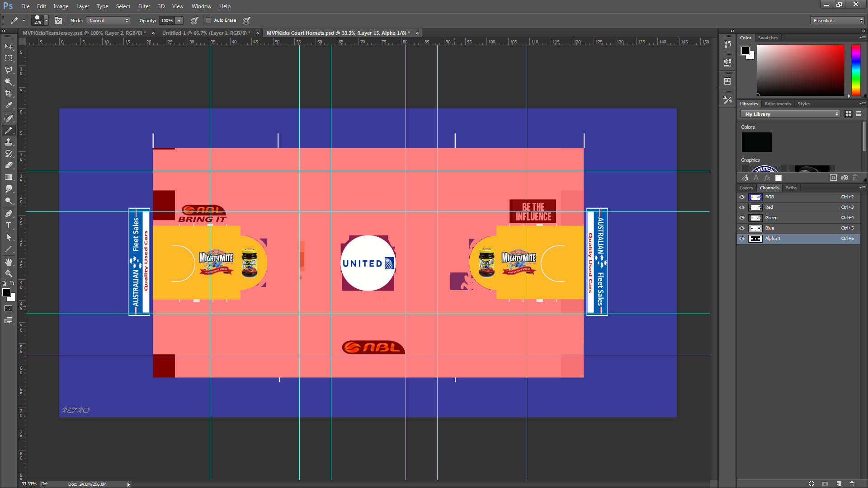The image size is (868, 488).
Task: Open the Properties panel icon
Action: point(727,62)
